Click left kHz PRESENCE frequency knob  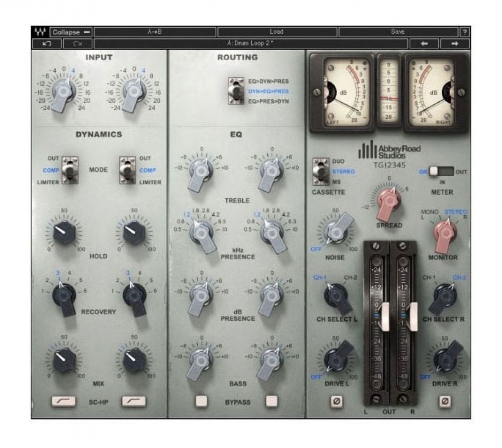point(202,235)
